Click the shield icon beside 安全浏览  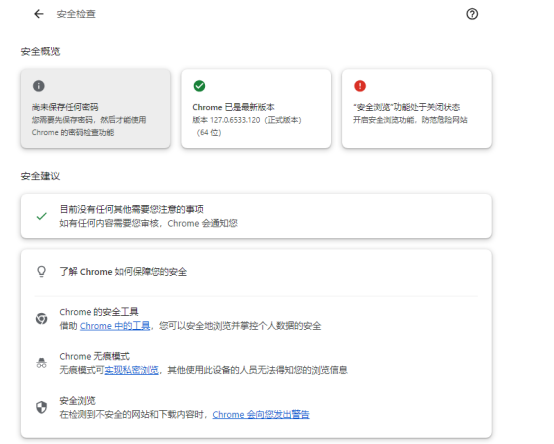pos(41,407)
